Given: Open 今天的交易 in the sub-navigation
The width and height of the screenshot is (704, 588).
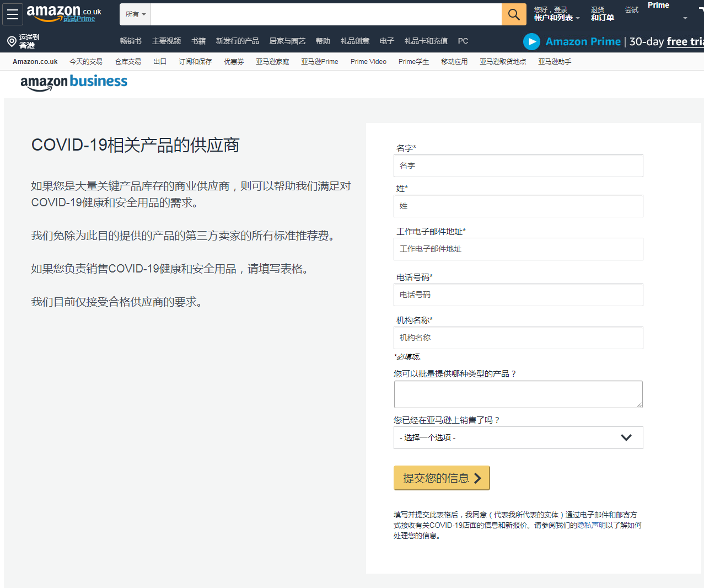Looking at the screenshot, I should (x=86, y=62).
